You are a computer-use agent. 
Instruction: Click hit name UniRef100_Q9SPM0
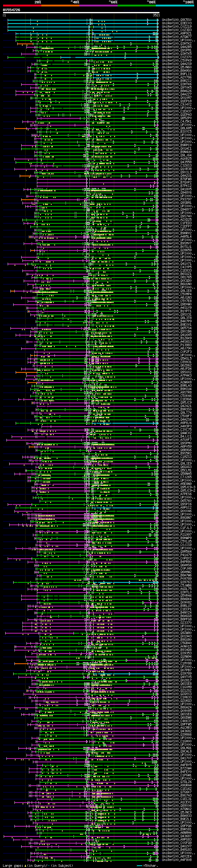point(177,443)
